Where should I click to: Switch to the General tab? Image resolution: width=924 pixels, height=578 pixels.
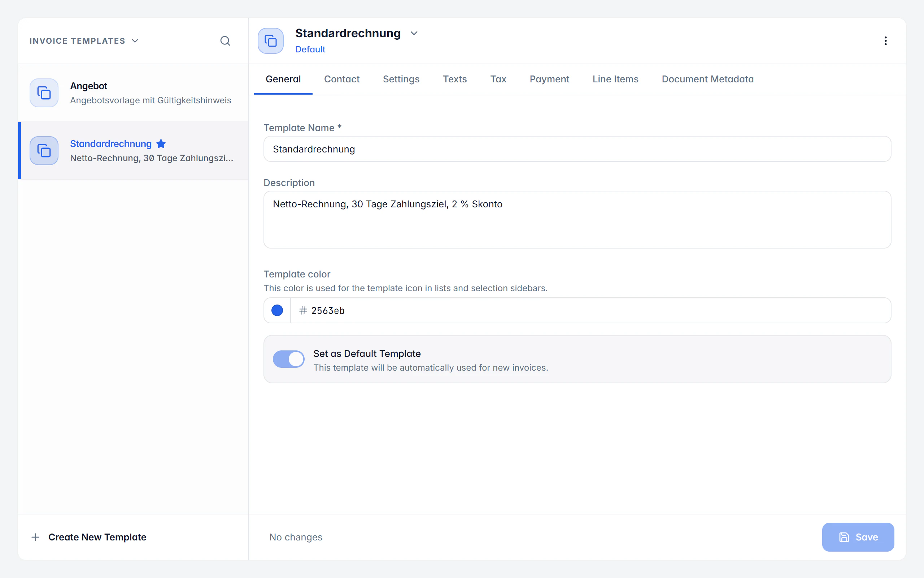tap(283, 79)
